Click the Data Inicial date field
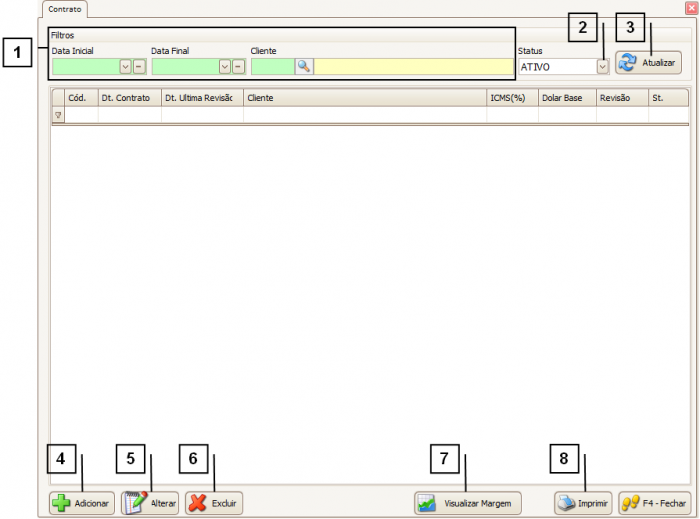This screenshot has width=700, height=519. click(x=85, y=67)
